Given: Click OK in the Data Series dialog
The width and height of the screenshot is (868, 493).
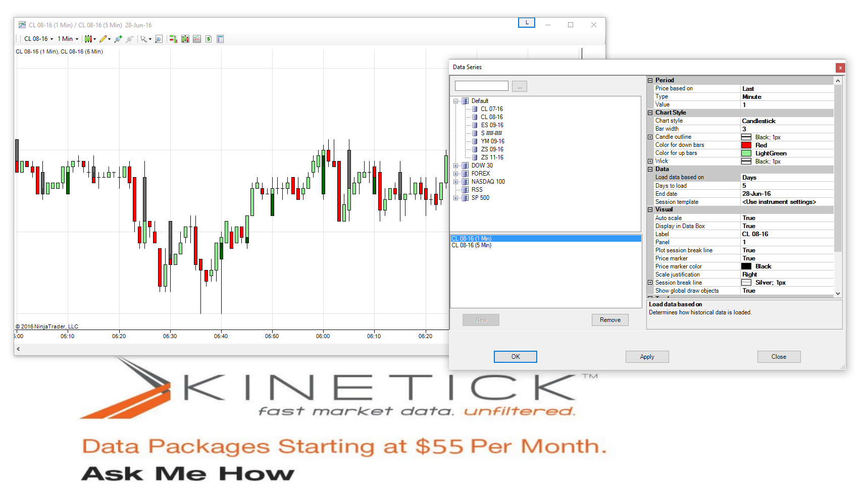Looking at the screenshot, I should tap(516, 357).
